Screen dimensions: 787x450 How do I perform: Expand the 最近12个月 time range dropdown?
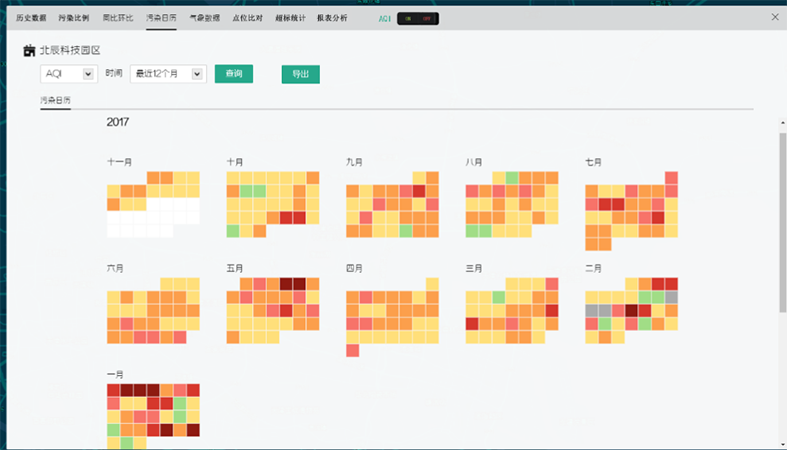pyautogui.click(x=168, y=74)
